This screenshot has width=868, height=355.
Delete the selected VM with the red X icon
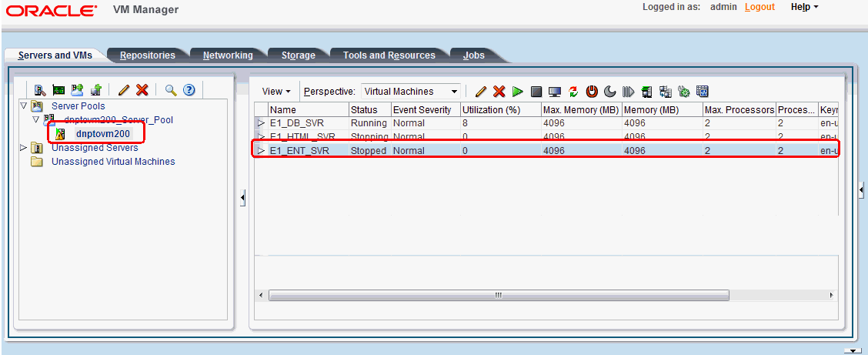[499, 92]
